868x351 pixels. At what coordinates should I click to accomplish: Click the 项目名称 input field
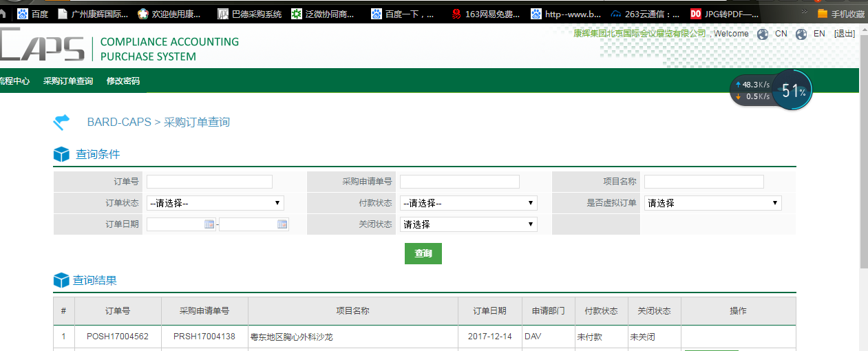click(703, 182)
